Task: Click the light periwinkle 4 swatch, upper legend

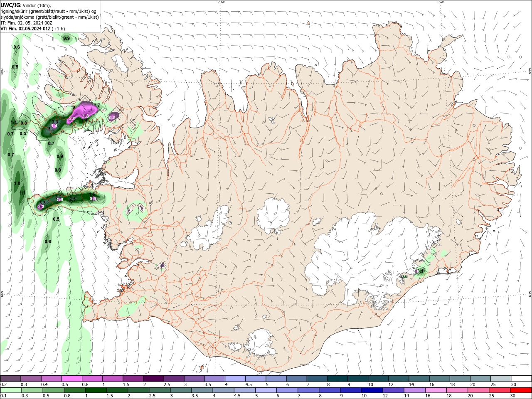Action: click(x=235, y=379)
